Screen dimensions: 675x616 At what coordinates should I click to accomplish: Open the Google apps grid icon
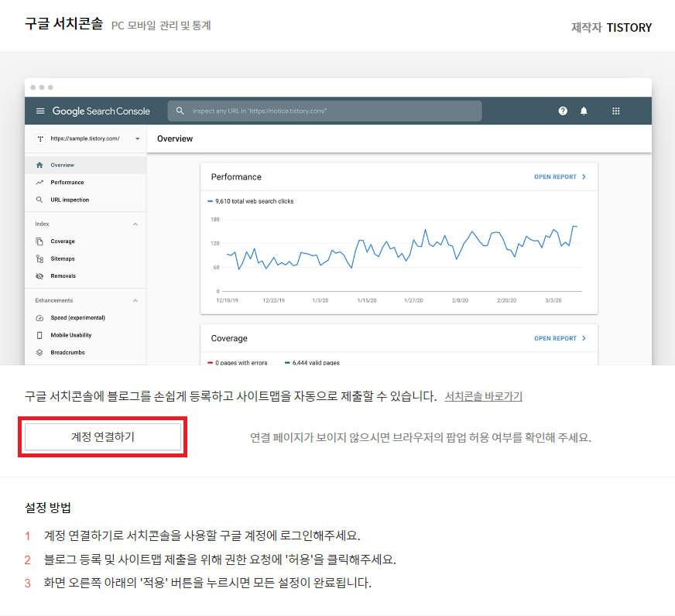coord(616,111)
